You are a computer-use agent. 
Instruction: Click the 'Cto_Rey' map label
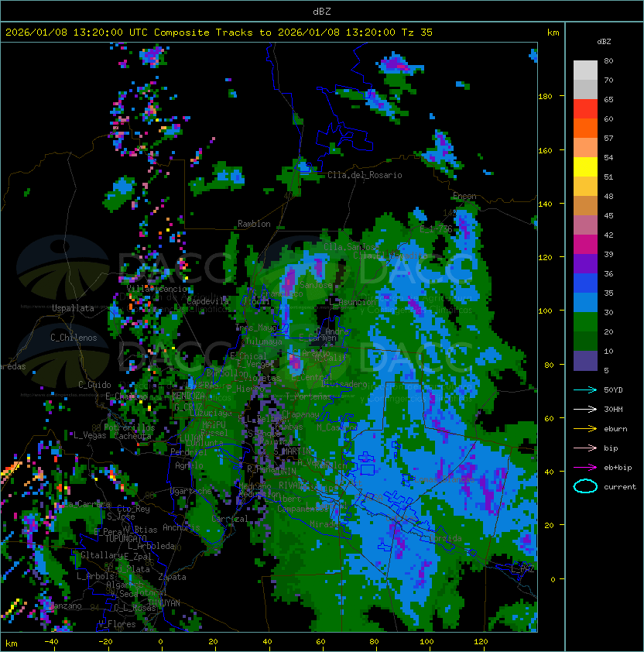(133, 508)
